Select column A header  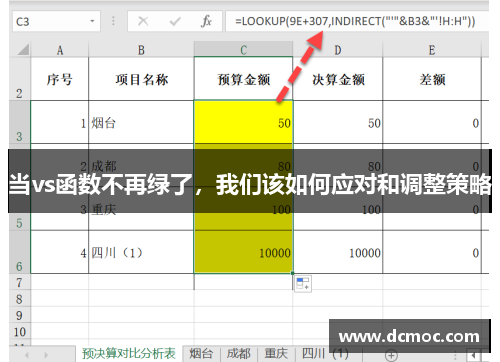pos(60,50)
